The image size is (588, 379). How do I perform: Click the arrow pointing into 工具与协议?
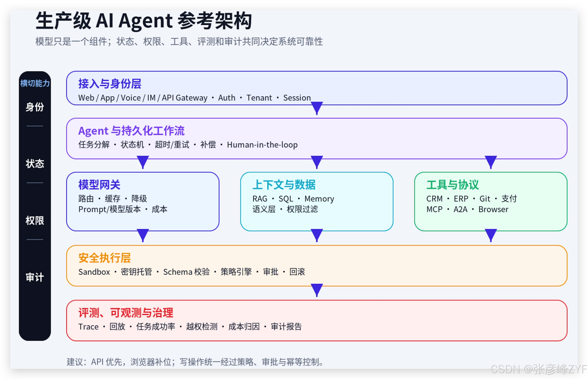click(491, 162)
